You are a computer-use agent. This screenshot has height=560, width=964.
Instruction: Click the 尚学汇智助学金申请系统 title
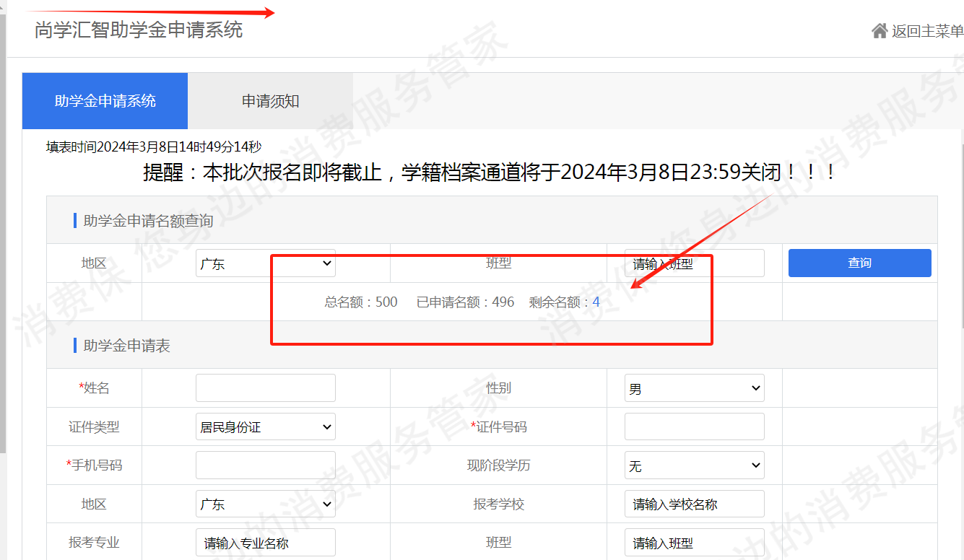coord(139,30)
